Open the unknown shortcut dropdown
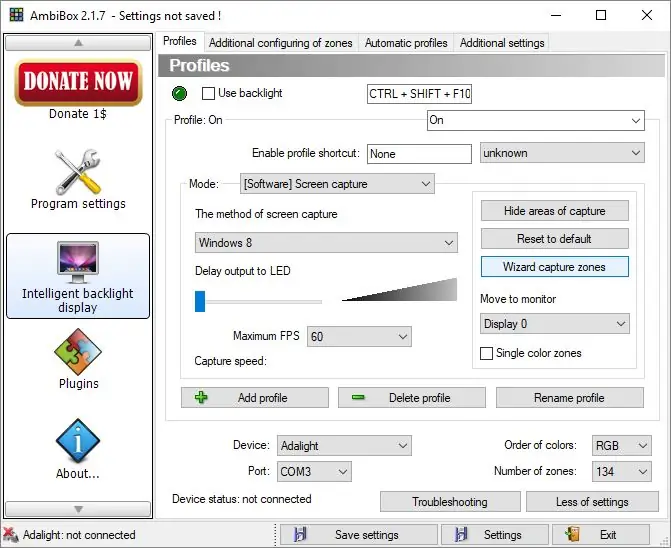The image size is (671, 548). [562, 153]
